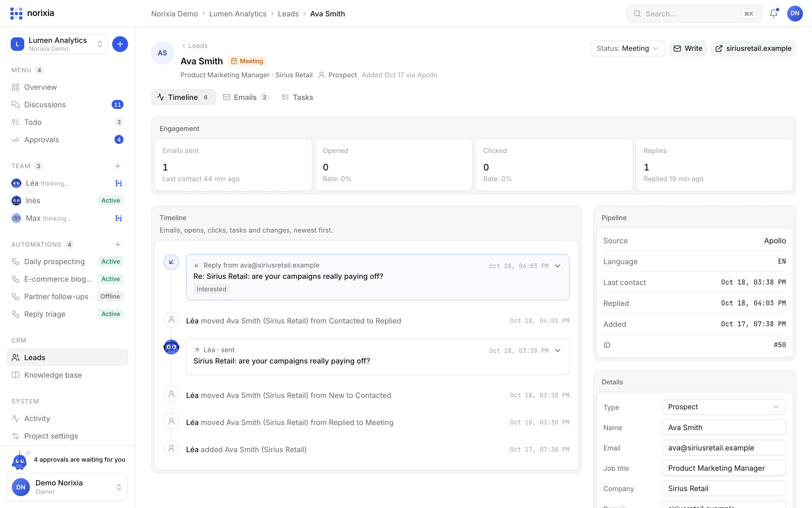Viewport: 812px width, 508px height.
Task: Open Project settings
Action: (x=67, y=436)
